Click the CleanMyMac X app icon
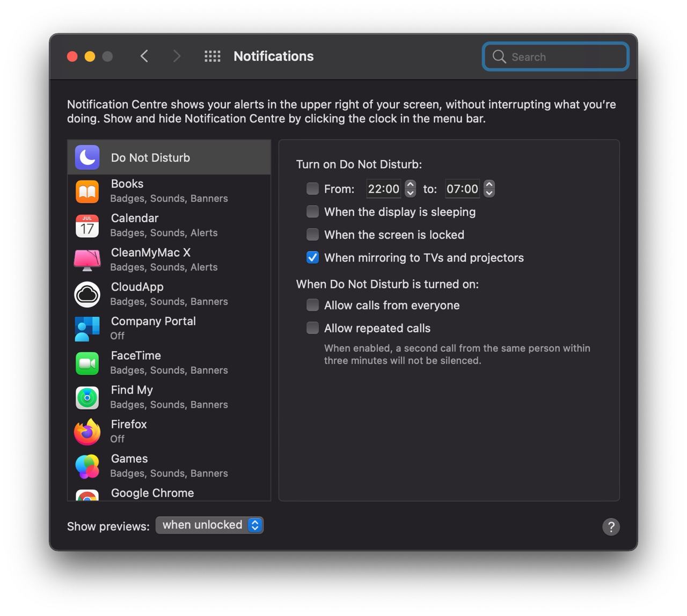 87,260
